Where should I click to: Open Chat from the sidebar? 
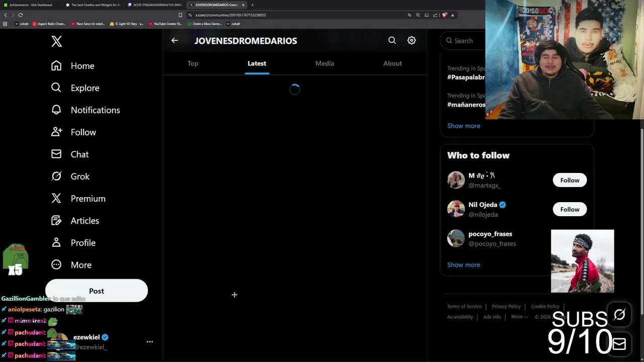tap(69, 154)
